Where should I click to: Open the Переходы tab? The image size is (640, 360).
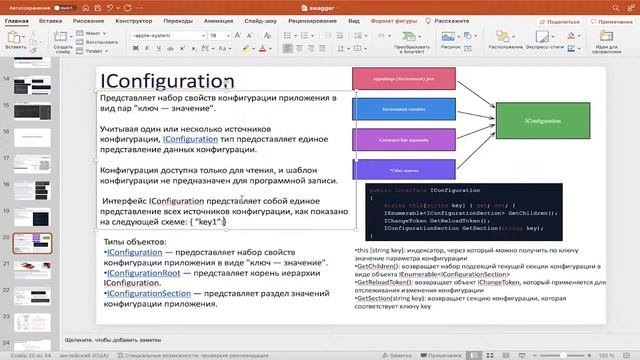(x=178, y=21)
